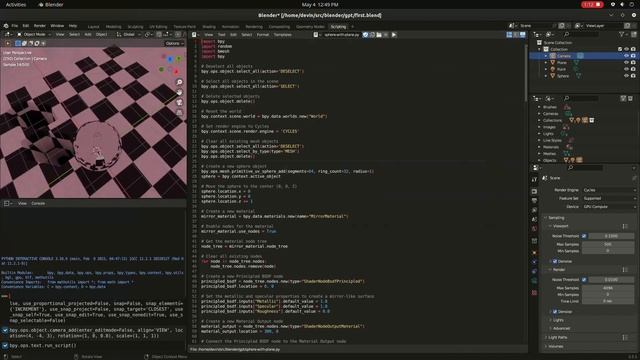Expand Brushes in Blender File outliner

point(540,107)
